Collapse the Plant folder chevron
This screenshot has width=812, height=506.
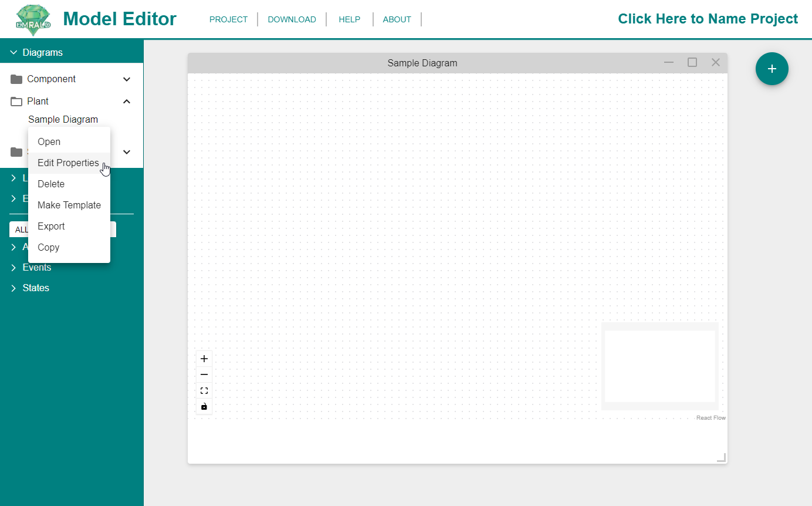click(127, 101)
